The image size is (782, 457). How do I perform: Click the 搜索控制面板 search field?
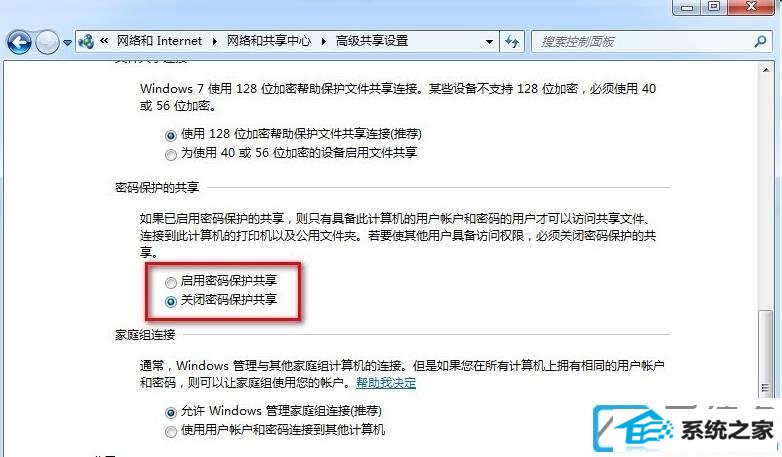point(643,41)
